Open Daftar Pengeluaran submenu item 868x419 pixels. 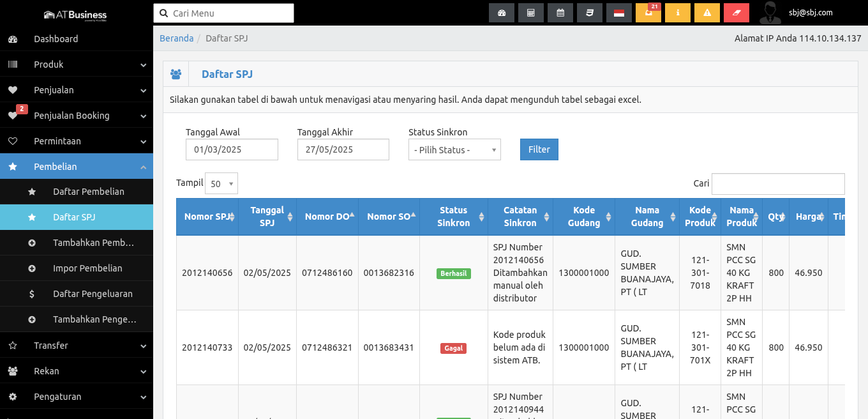pos(77,294)
